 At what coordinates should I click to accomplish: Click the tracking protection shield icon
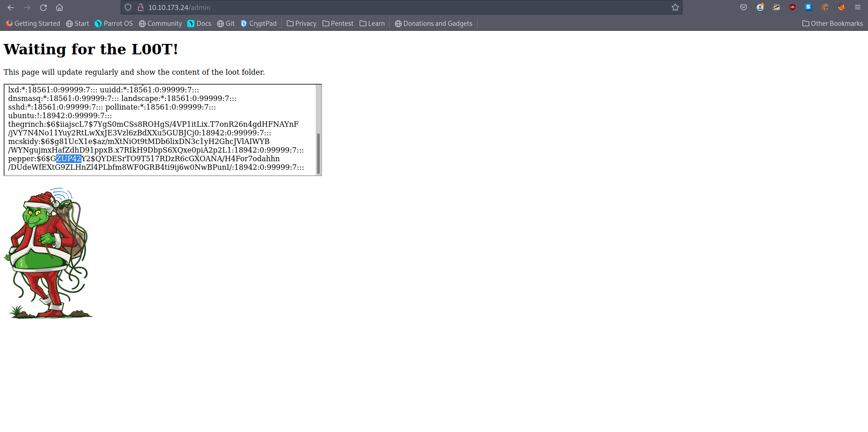(128, 8)
